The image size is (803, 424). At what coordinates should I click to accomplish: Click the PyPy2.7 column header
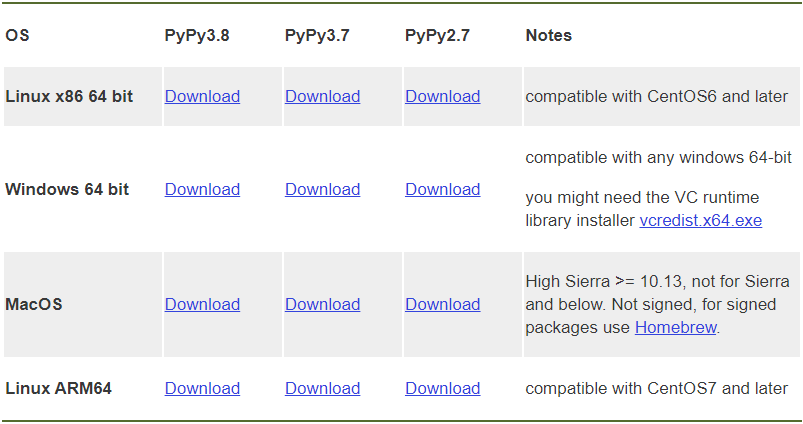(x=437, y=35)
